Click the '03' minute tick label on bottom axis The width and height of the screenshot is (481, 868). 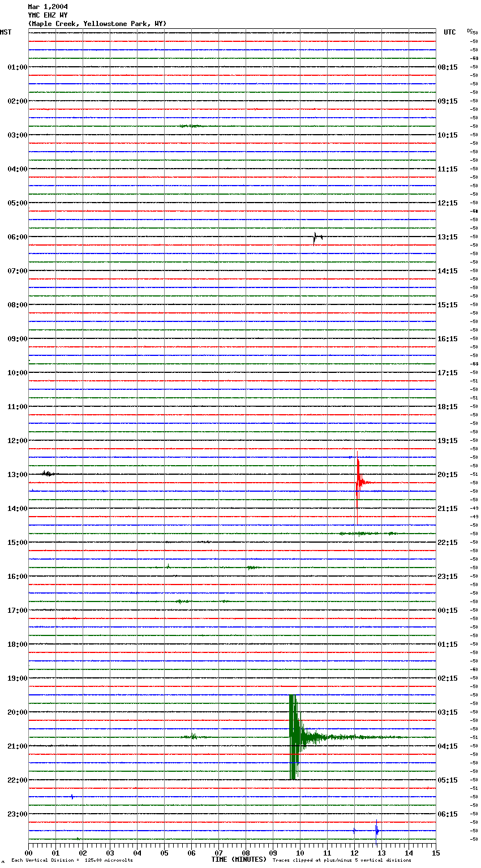click(110, 853)
